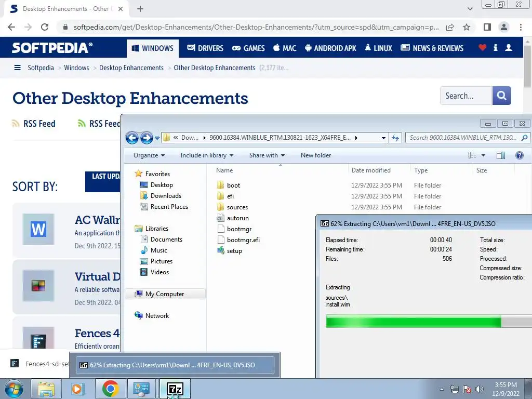The height and width of the screenshot is (399, 532).
Task: Click the Softpedia hamburger menu icon
Action: (17, 68)
